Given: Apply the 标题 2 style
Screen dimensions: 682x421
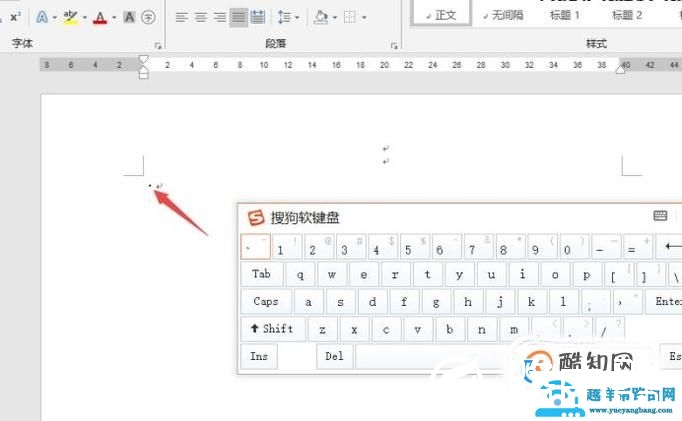Looking at the screenshot, I should tap(627, 16).
